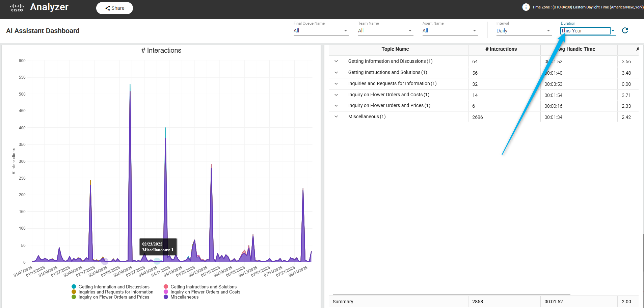Open the Agent Name dropdown
The height and width of the screenshot is (308, 644).
[x=449, y=31]
